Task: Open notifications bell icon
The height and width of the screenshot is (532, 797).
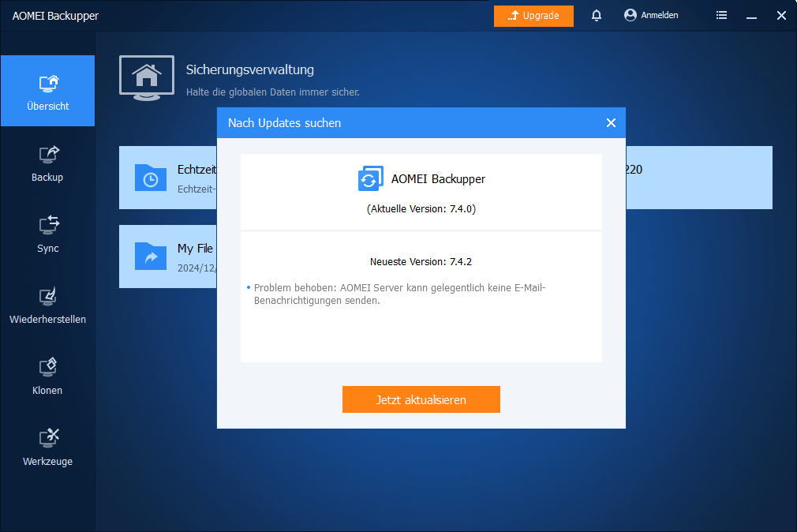Action: [x=597, y=15]
